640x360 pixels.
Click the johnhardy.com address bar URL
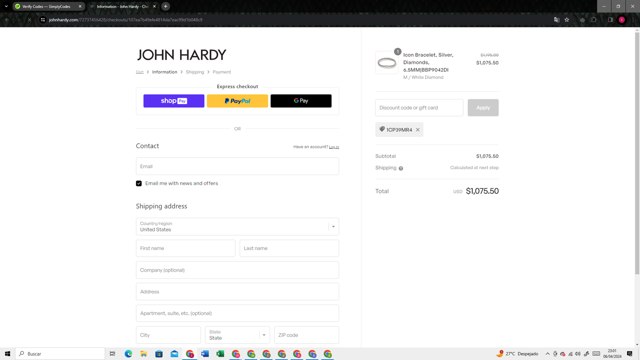click(x=125, y=20)
